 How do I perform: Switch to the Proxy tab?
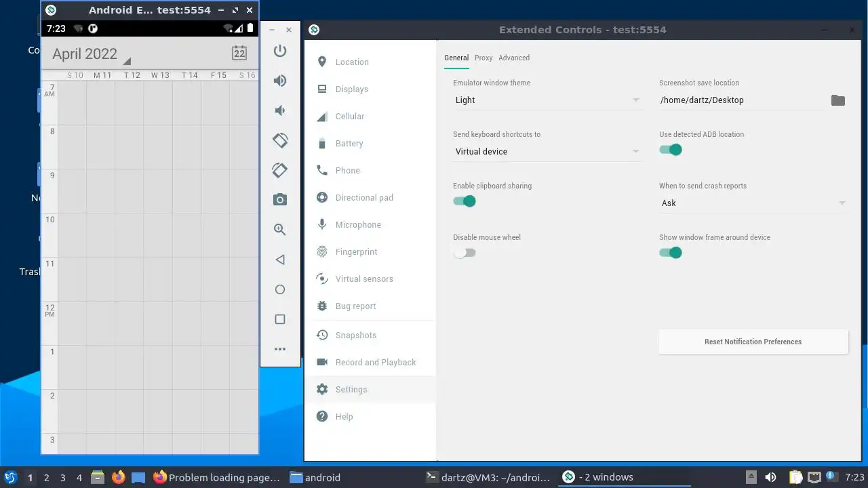point(484,58)
